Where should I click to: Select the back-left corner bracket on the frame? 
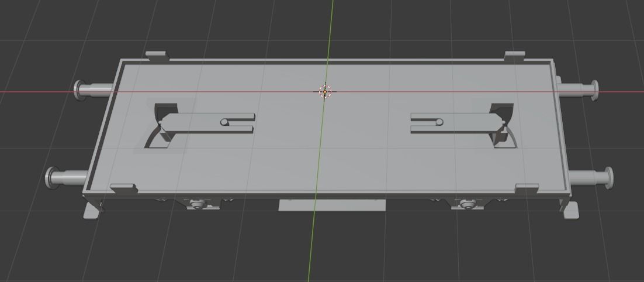tap(157, 56)
